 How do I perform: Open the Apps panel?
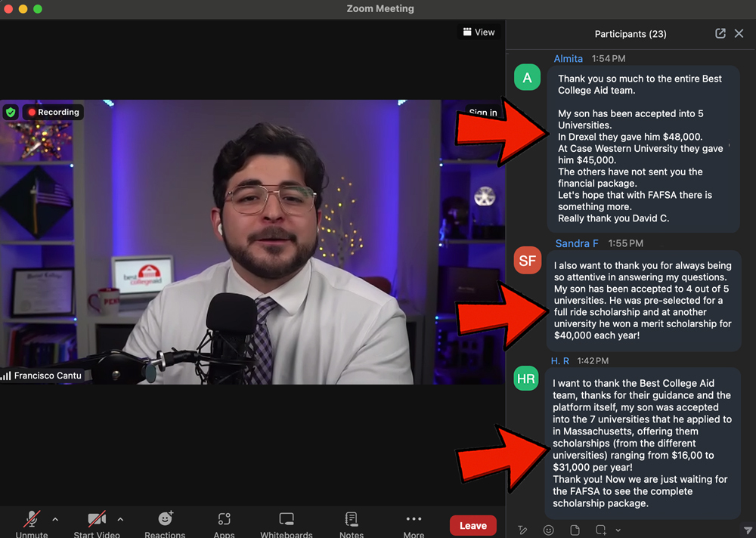pos(224,520)
